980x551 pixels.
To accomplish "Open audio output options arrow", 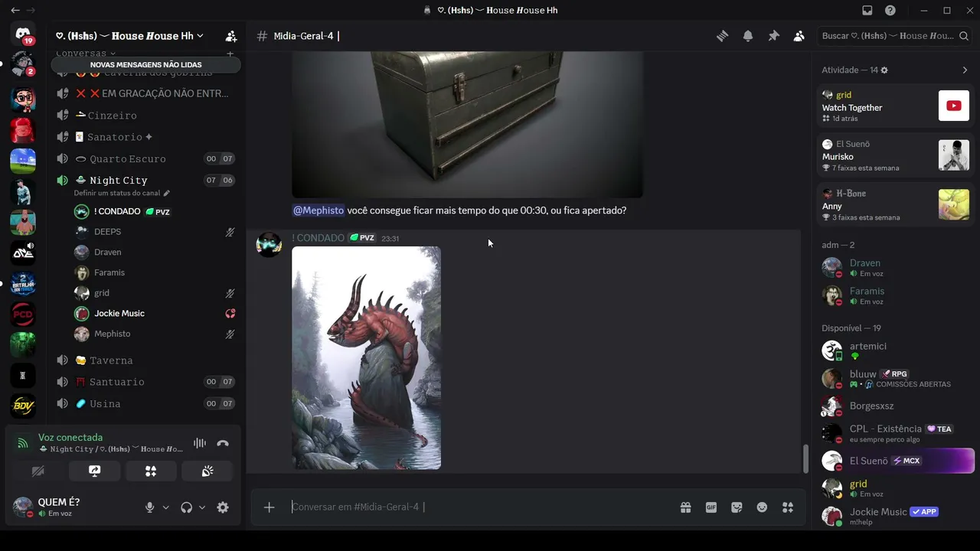I will [202, 507].
